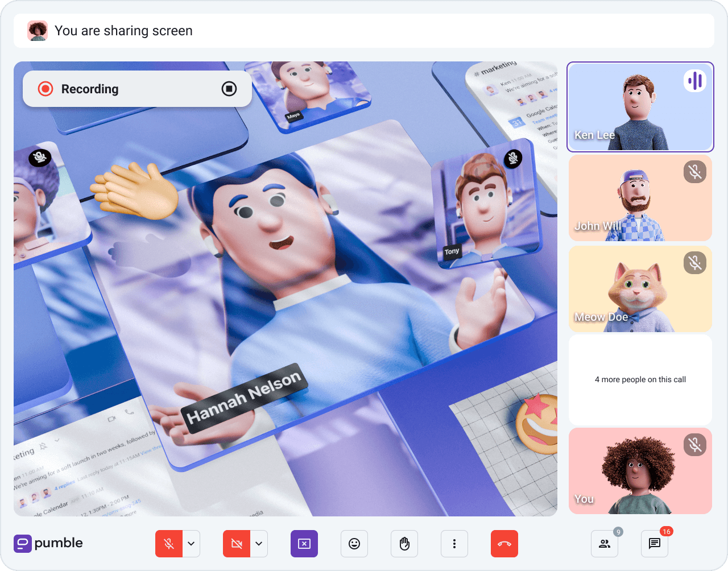Expand the list of 4 more people

(640, 379)
